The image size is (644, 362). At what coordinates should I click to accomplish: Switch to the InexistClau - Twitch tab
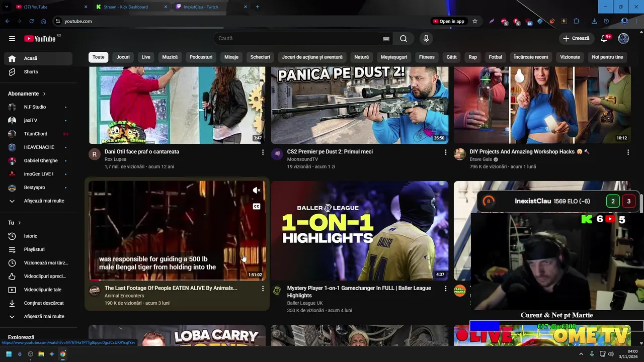coord(211,7)
